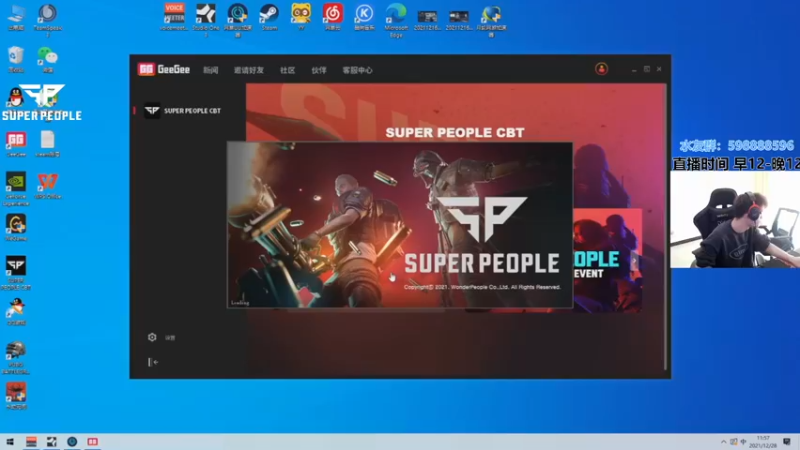Open the Kugou Music desktop shortcut

point(364,17)
